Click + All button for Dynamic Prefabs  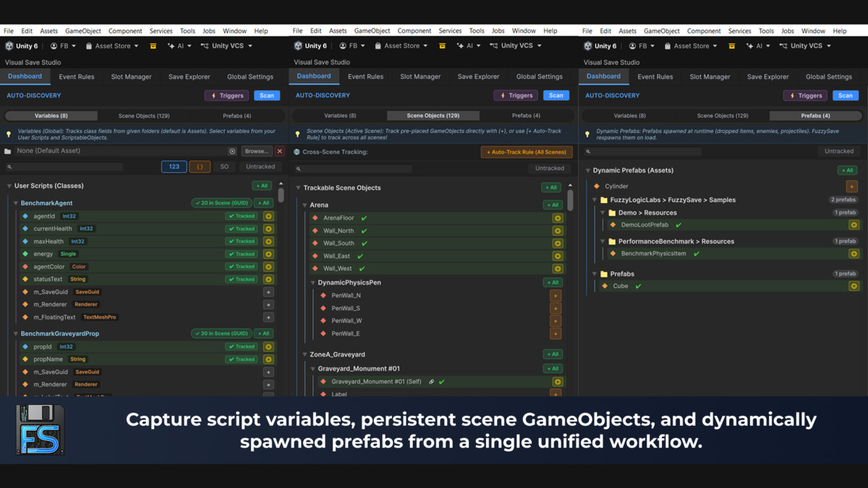point(847,171)
